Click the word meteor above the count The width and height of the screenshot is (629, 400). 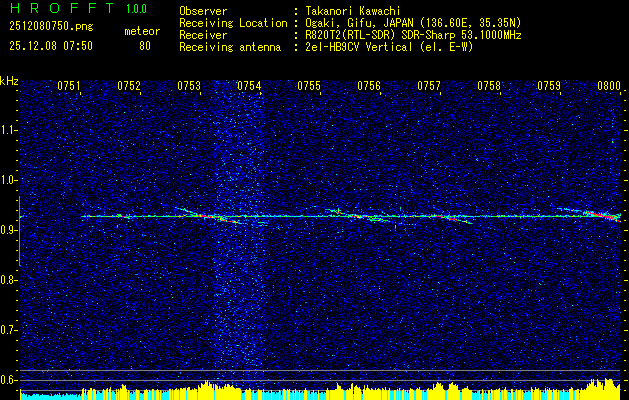[142, 31]
